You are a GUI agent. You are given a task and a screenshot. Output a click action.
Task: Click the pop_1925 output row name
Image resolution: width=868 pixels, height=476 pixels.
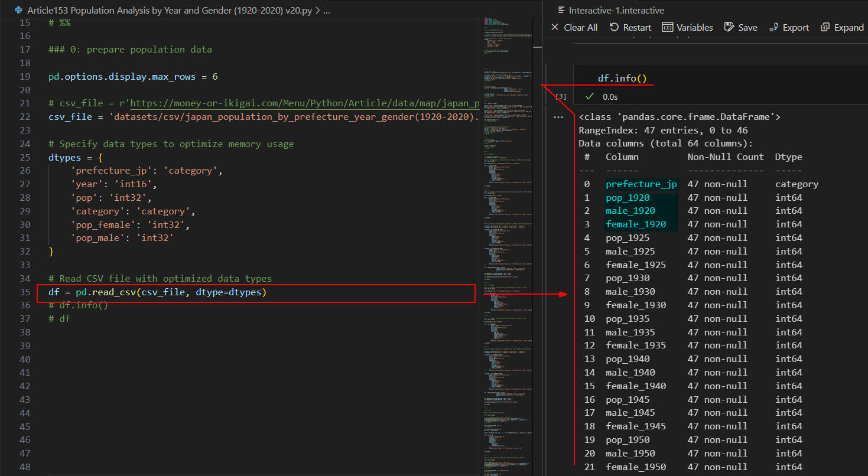click(x=628, y=238)
